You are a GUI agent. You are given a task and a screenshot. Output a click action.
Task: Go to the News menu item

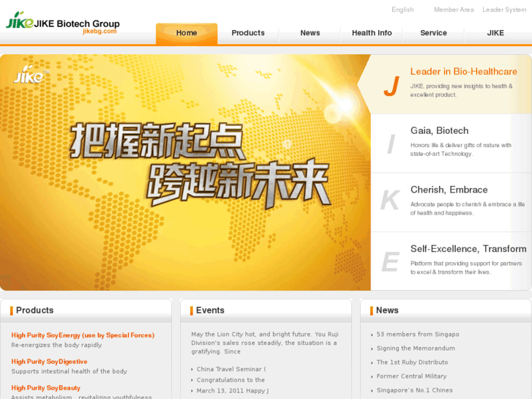tap(310, 33)
